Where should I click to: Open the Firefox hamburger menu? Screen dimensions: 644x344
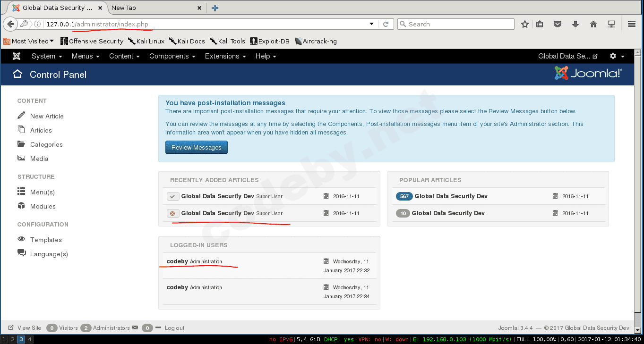click(632, 24)
